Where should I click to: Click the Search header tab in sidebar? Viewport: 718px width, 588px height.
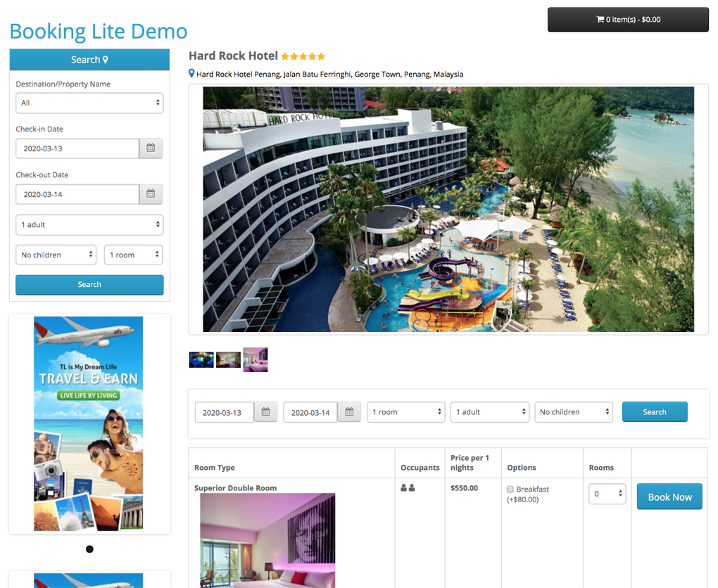tap(89, 60)
